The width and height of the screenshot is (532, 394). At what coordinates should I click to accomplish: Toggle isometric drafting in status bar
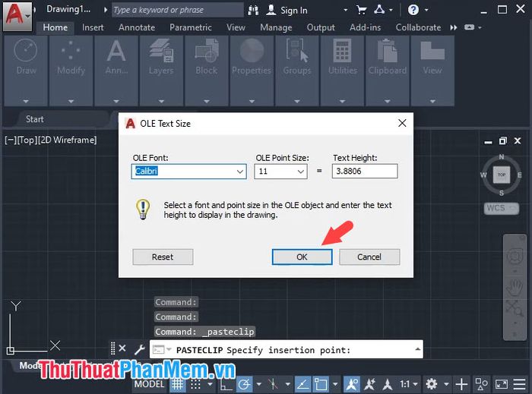pos(273,384)
